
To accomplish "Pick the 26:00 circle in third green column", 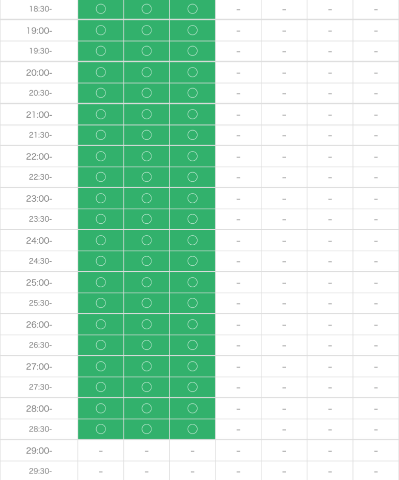I will (x=192, y=324).
